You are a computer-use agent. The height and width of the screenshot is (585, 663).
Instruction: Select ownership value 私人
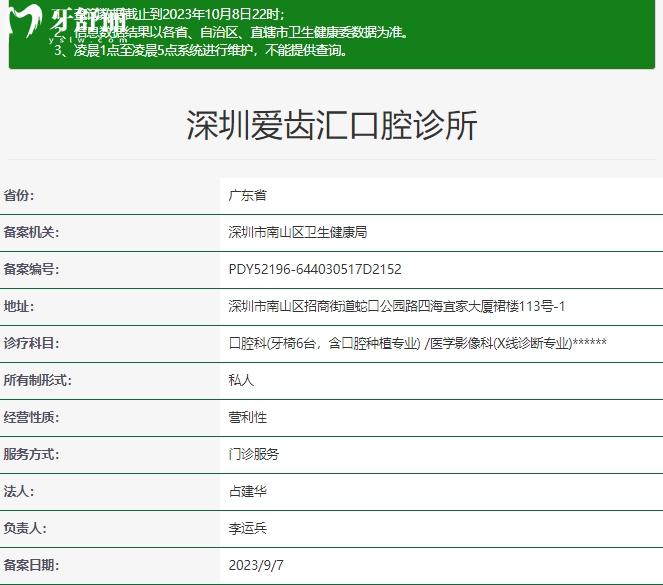241,380
